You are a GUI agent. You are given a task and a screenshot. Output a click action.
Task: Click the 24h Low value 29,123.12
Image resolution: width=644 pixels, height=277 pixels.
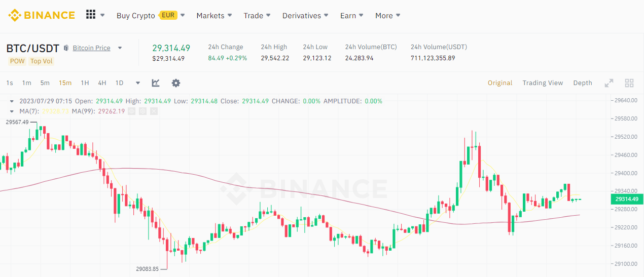(317, 58)
